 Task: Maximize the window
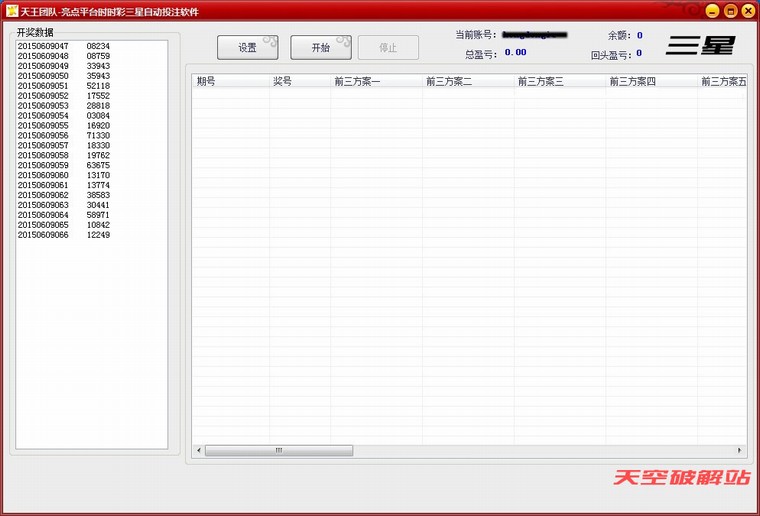tap(730, 11)
